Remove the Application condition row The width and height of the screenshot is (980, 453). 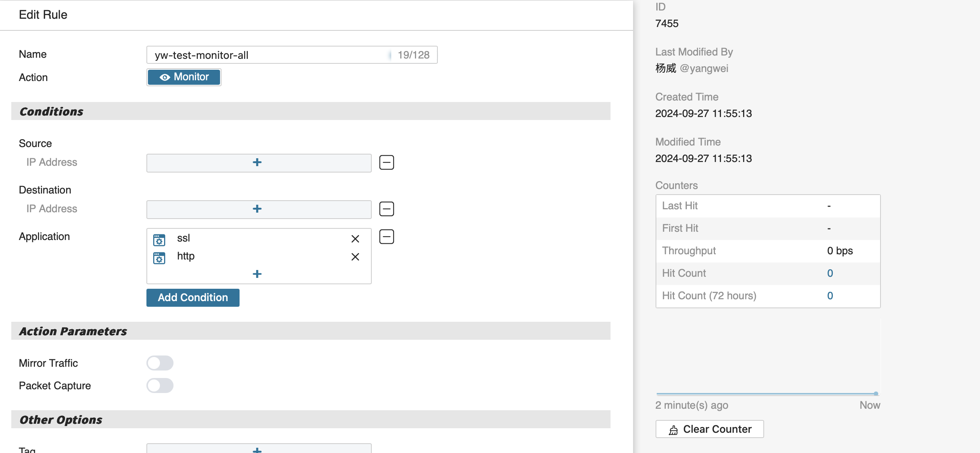[x=386, y=236]
